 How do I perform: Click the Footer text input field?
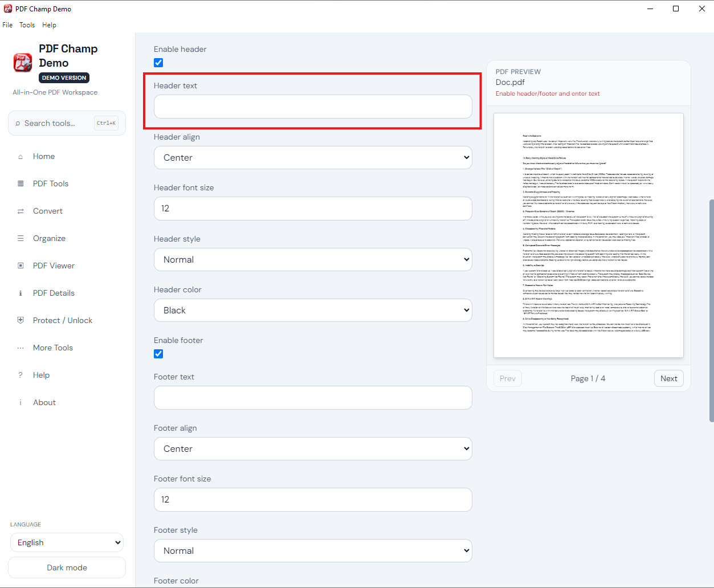pos(313,398)
